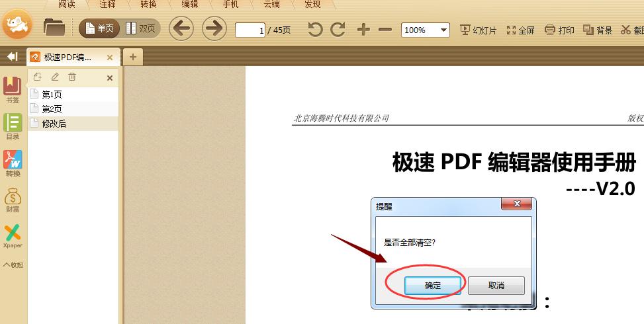This screenshot has width=644, height=324.
Task: Open the 转换 PDF to Word sidebar tool
Action: point(13,163)
